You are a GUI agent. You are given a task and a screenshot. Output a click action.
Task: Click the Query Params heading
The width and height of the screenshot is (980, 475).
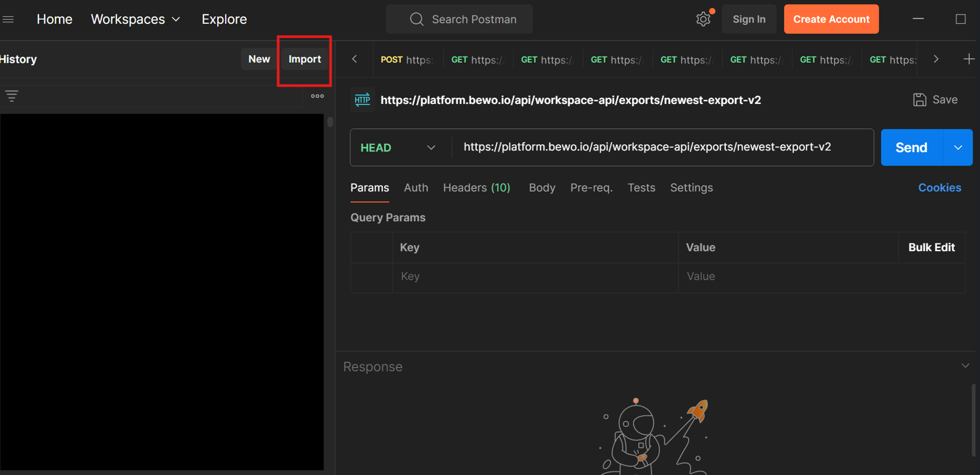pyautogui.click(x=388, y=218)
